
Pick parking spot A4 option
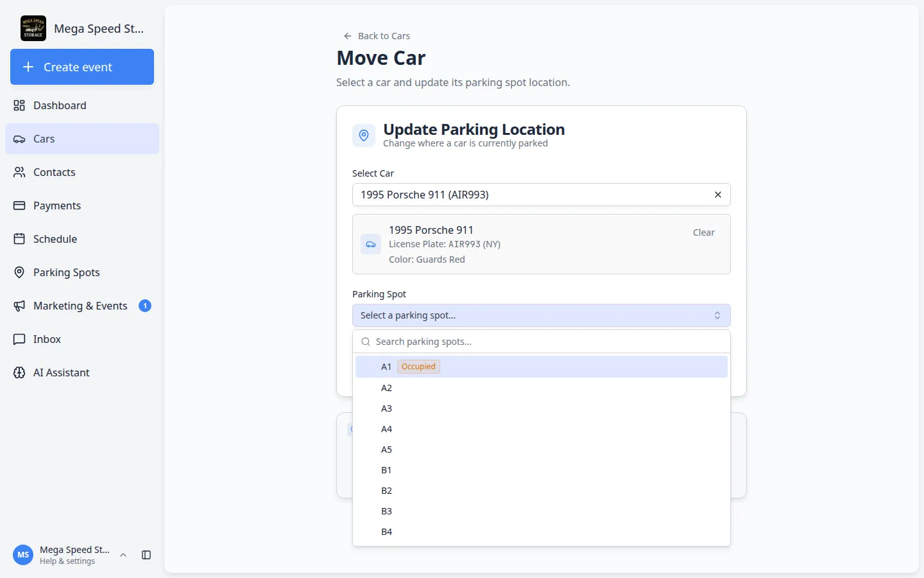pyautogui.click(x=542, y=429)
